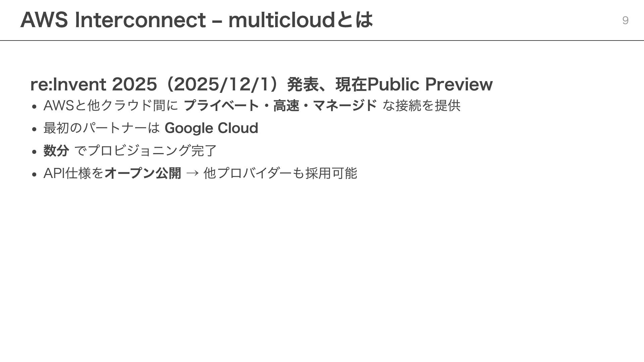Click the bold word '数分'
644x362 pixels.
pos(56,150)
